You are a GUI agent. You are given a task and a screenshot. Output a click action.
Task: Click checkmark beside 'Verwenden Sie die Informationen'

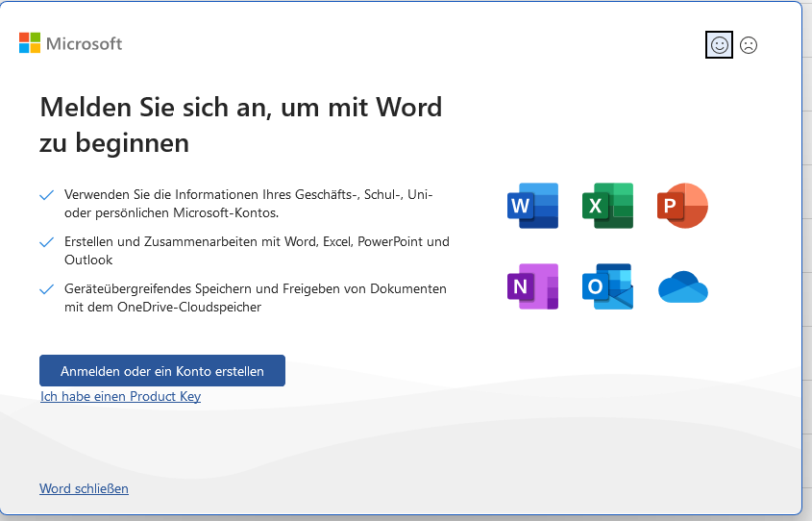[x=47, y=195]
